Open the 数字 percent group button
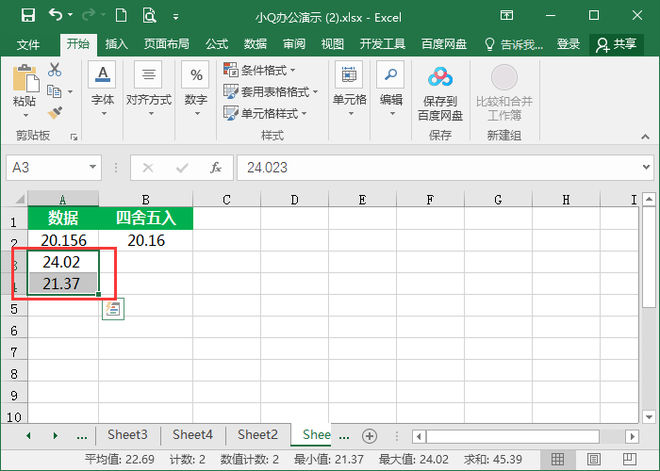660x471 pixels. 196,89
